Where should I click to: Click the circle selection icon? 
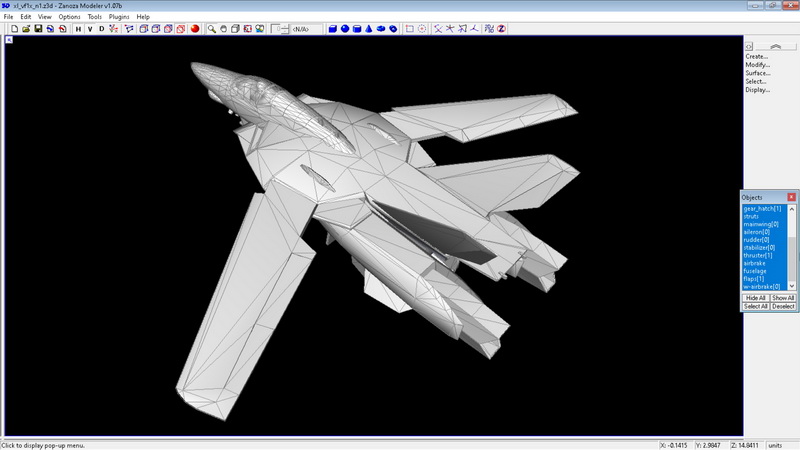(422, 29)
